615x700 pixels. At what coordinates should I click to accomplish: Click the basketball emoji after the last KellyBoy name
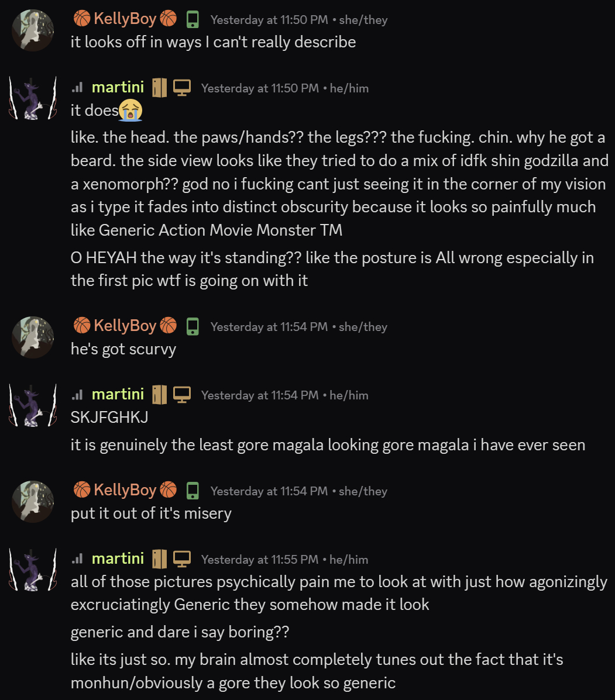click(x=168, y=489)
